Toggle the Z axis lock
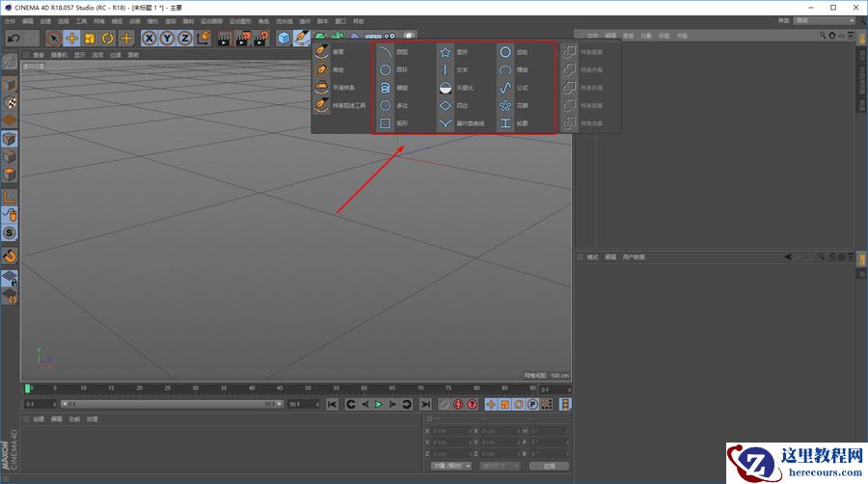The image size is (868, 484). 185,38
